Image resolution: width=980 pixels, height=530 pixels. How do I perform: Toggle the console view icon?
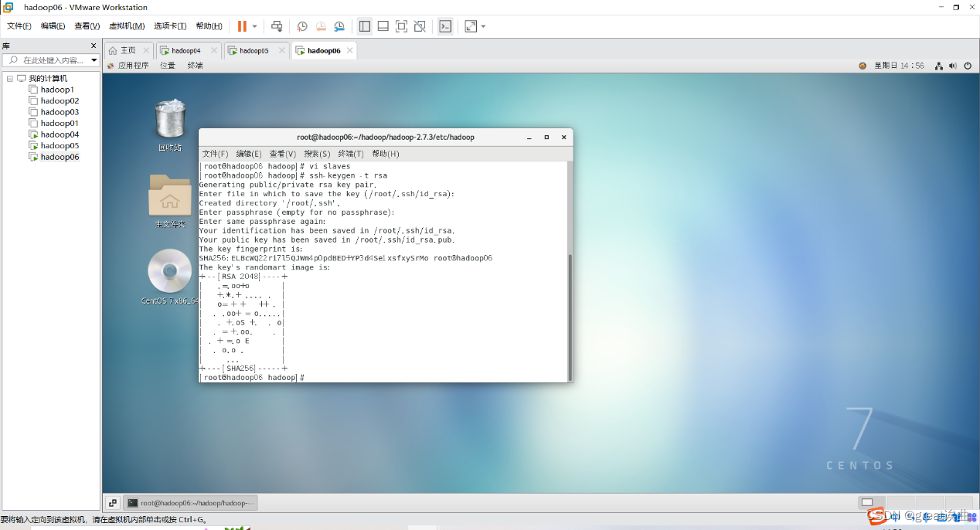click(x=445, y=26)
